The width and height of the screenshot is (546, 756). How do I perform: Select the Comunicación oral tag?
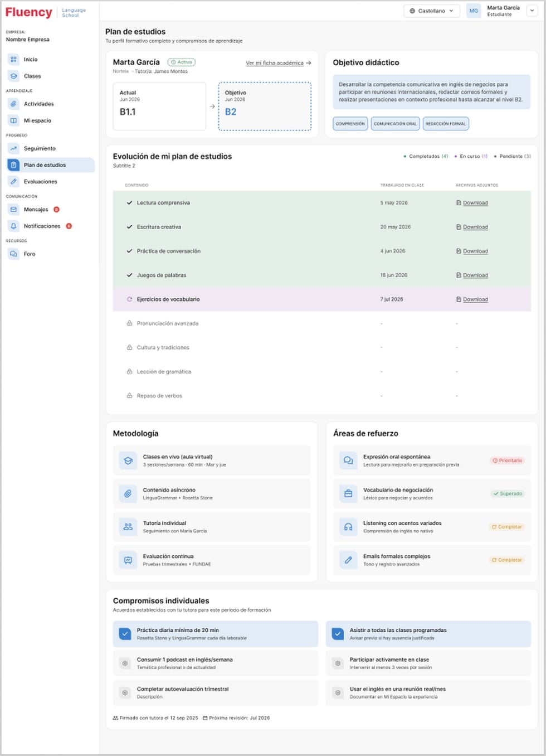pyautogui.click(x=395, y=124)
